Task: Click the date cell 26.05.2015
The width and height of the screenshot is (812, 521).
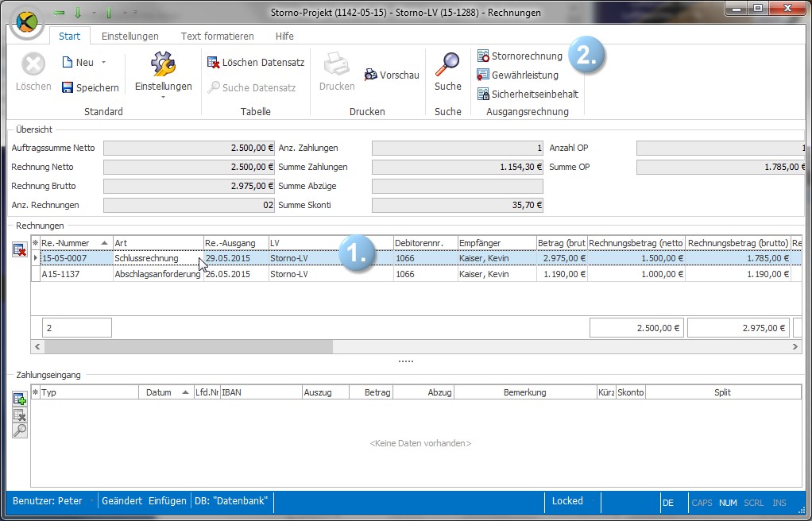Action: coord(236,274)
